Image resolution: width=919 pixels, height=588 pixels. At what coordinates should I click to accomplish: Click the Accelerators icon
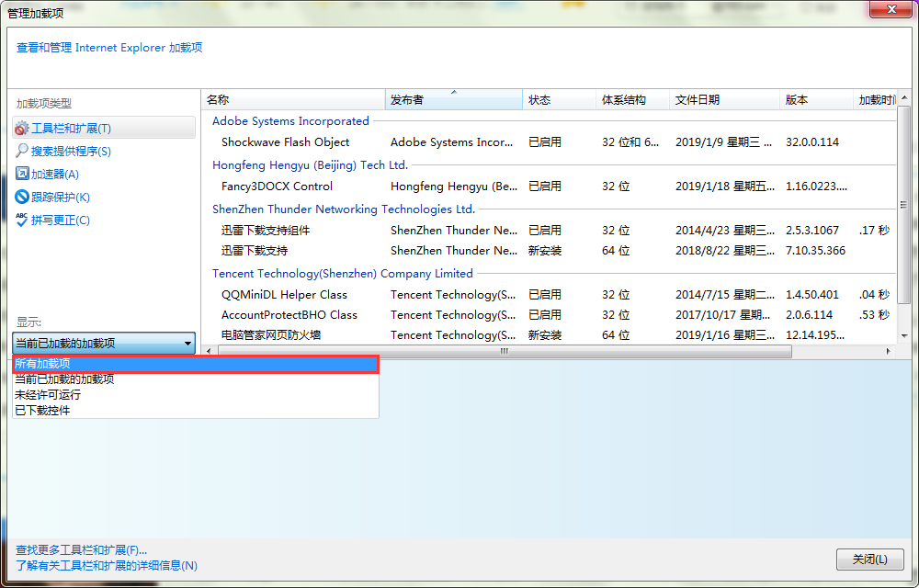(22, 174)
